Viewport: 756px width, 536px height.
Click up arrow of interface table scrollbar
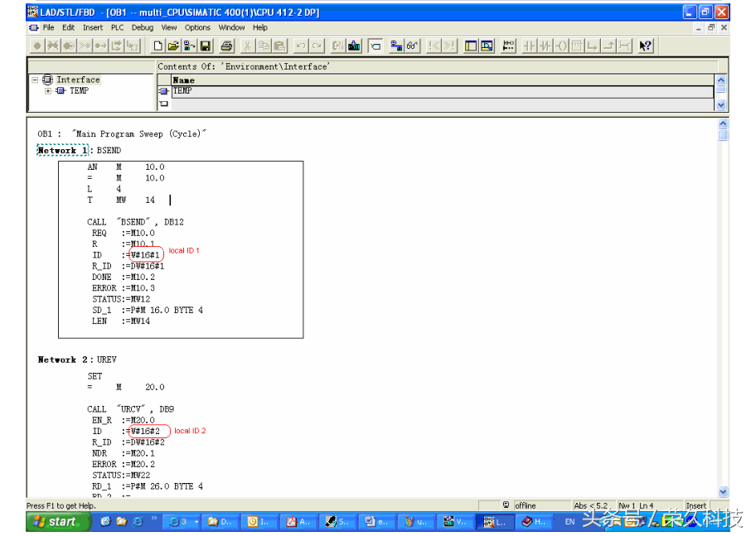click(721, 80)
